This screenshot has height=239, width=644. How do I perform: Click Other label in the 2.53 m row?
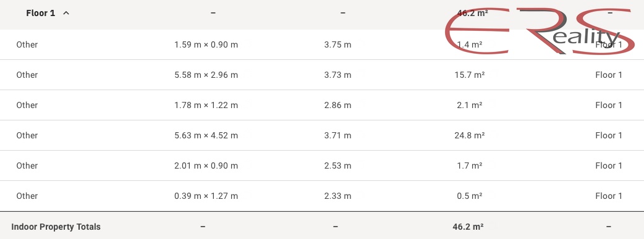click(x=27, y=166)
